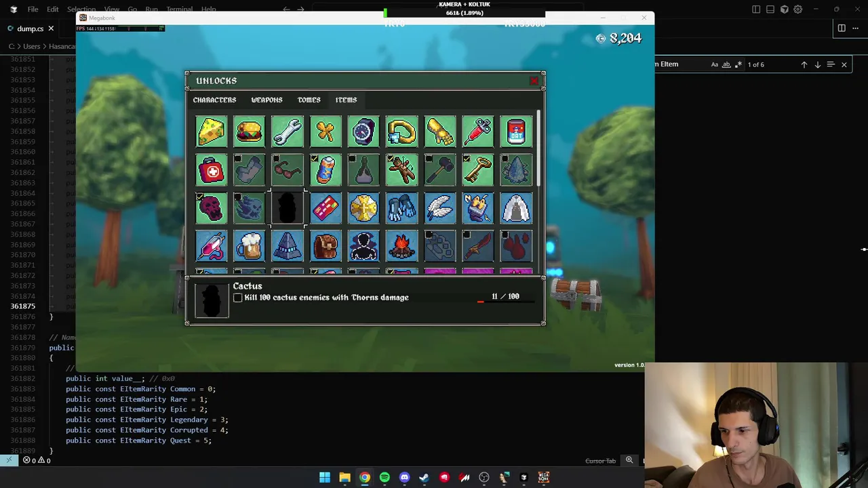Toggle Match Case in find widget
The image size is (868, 488).
[715, 64]
